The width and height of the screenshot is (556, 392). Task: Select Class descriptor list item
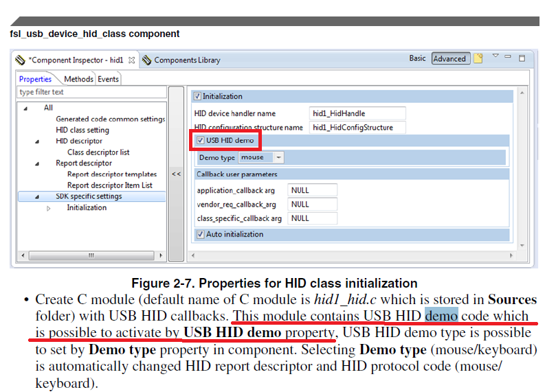[x=98, y=152]
